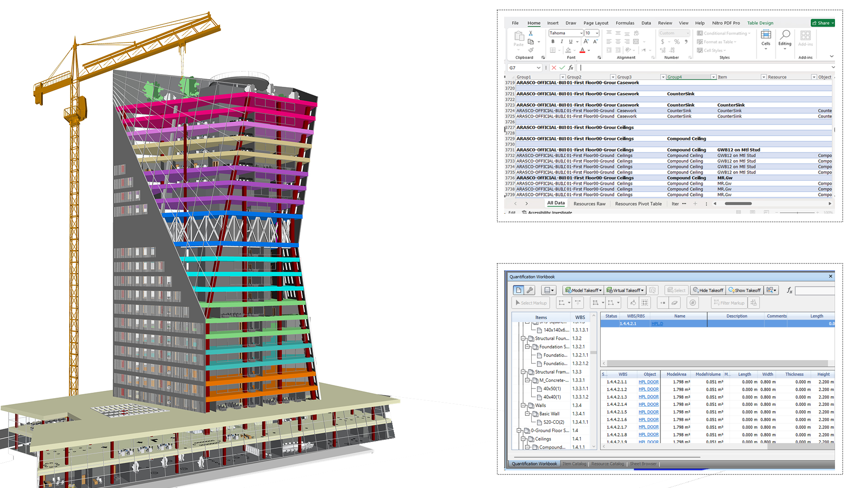Open the Item Catalog tab
Viewport: 868px width, 488px height.
(574, 464)
